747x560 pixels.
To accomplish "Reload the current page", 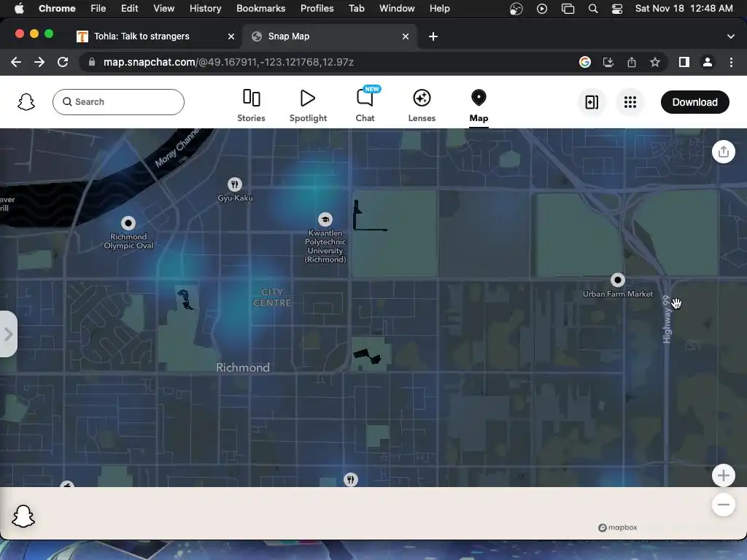I will pos(63,62).
